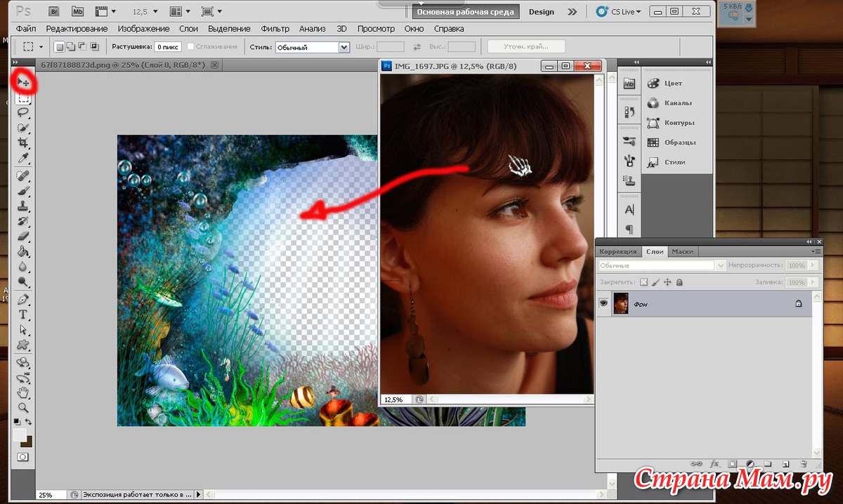This screenshot has width=843, height=504.
Task: Toggle lock all
Action: (x=679, y=282)
